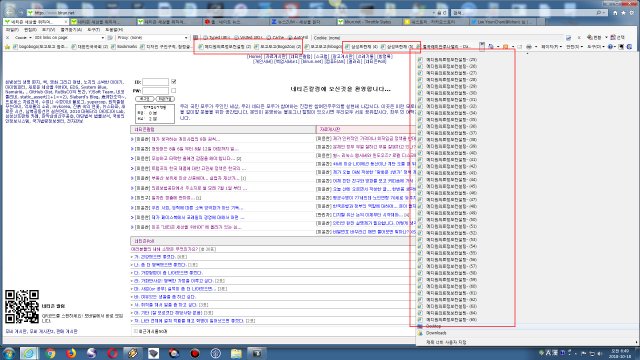Viewport: 640px width, 360px height.
Task: Click into the ID input field
Action: (x=155, y=82)
